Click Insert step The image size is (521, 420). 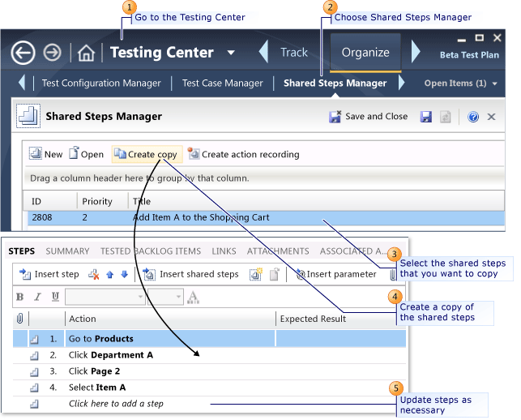point(49,274)
